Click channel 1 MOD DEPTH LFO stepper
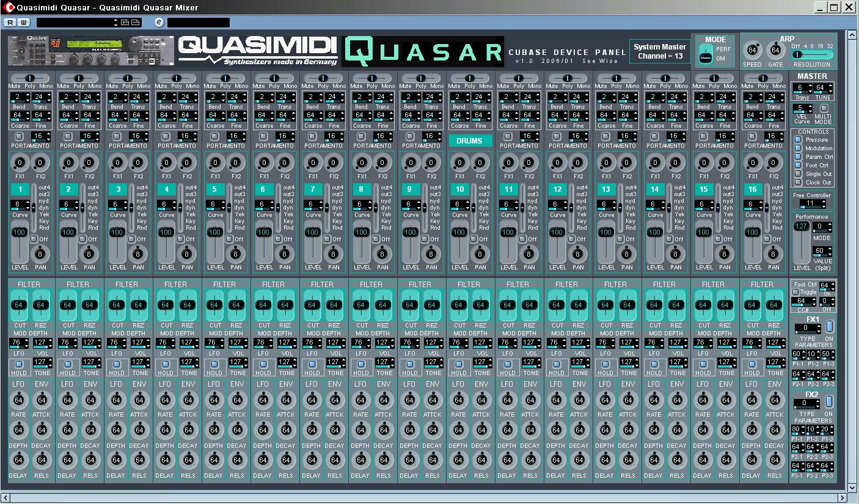This screenshot has height=504, width=859. 18,343
